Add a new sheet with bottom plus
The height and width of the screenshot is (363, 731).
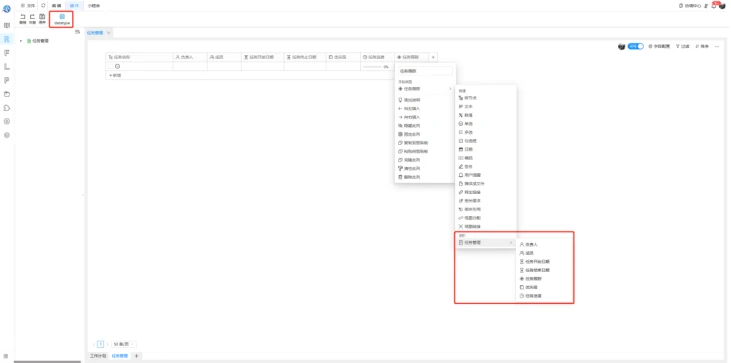tap(137, 356)
